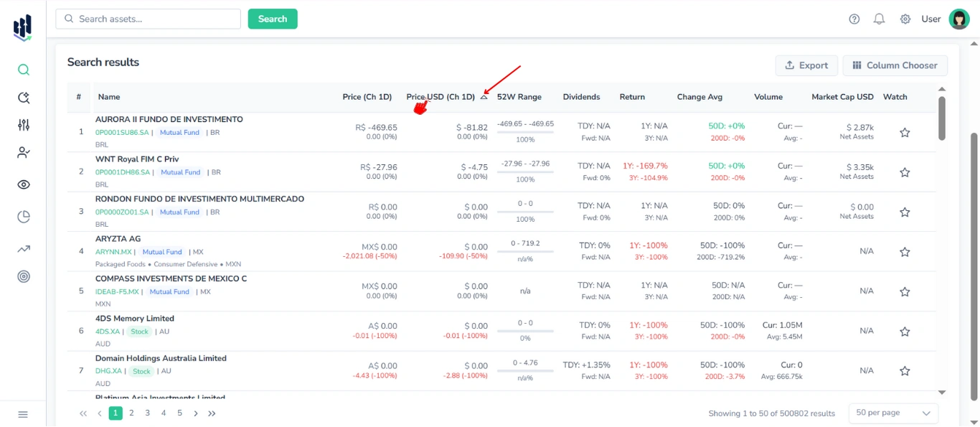The width and height of the screenshot is (980, 427).
Task: Open notifications bell icon
Action: click(x=879, y=19)
